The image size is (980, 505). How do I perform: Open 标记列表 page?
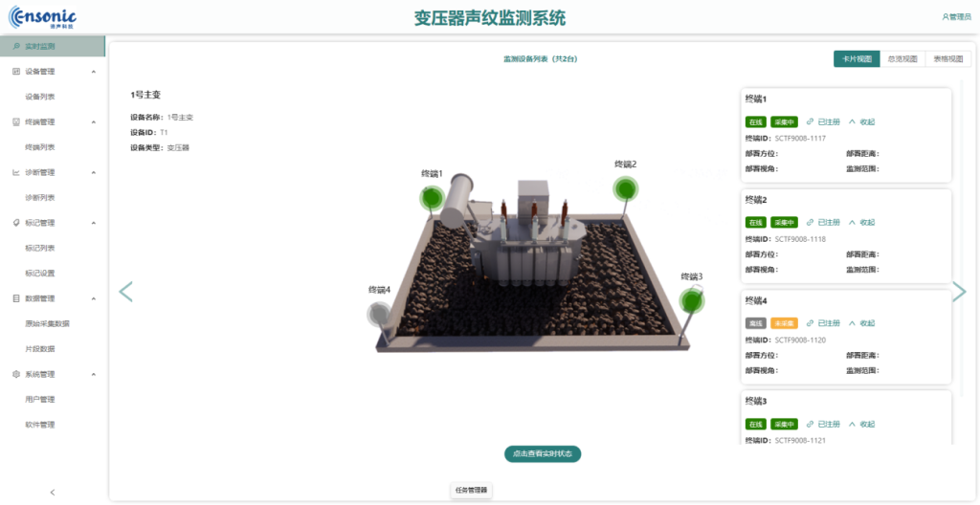pos(40,248)
